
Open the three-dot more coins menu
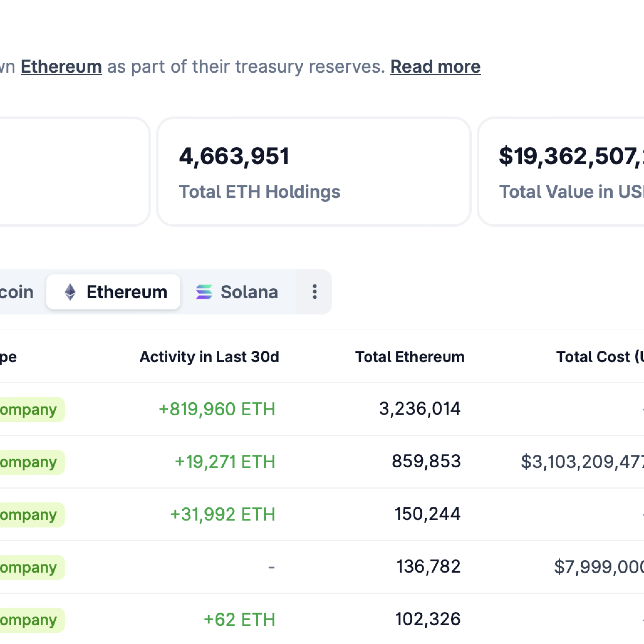click(314, 292)
